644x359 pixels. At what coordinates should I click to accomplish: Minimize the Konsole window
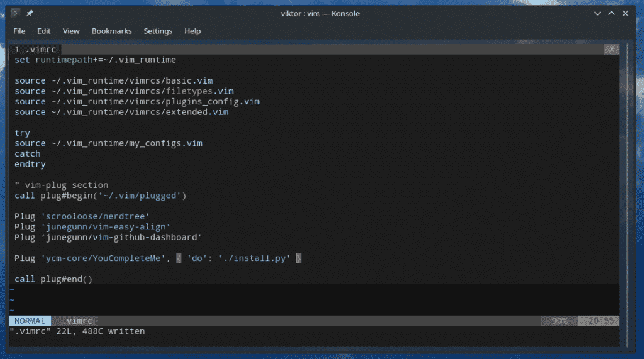(597, 14)
